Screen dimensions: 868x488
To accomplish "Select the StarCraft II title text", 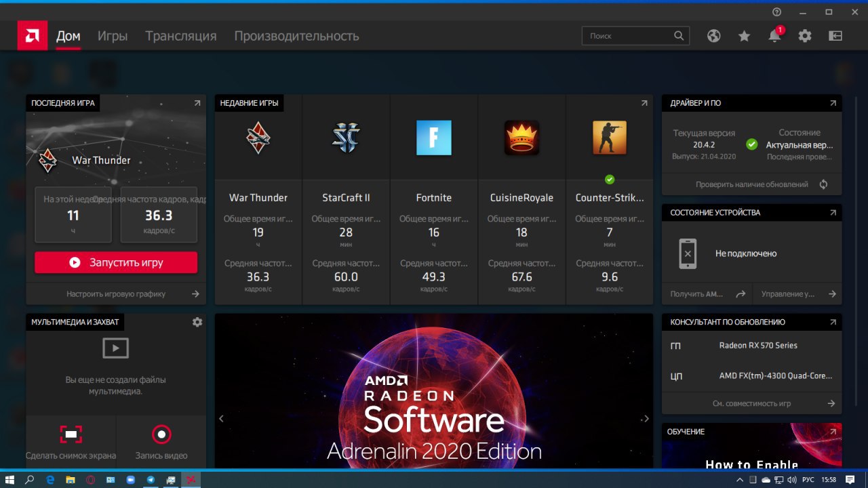I will (346, 198).
